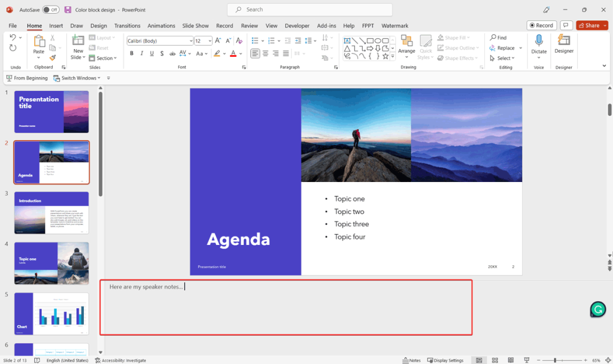Select the Arrange tool in Drawing group
Screen dimensions: 613x364
(x=406, y=48)
